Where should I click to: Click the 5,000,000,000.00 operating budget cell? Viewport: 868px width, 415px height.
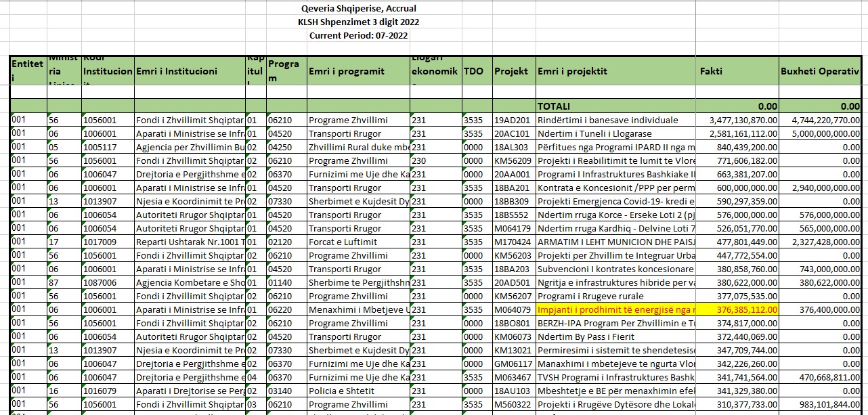(820, 133)
